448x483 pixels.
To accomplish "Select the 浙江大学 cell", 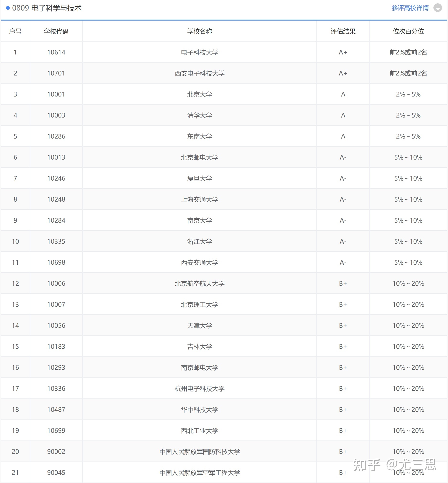I will coord(199,241).
